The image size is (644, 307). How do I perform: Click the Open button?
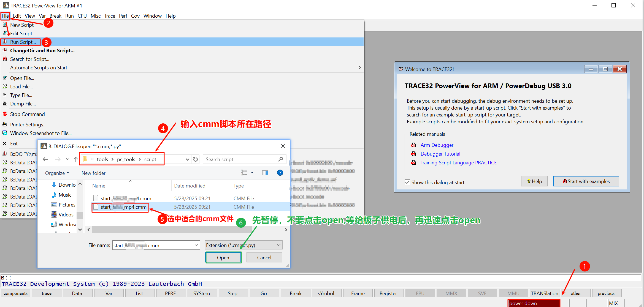(223, 257)
